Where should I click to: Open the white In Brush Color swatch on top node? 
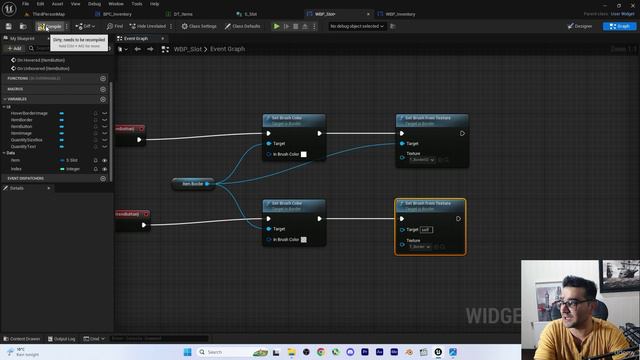tap(304, 154)
